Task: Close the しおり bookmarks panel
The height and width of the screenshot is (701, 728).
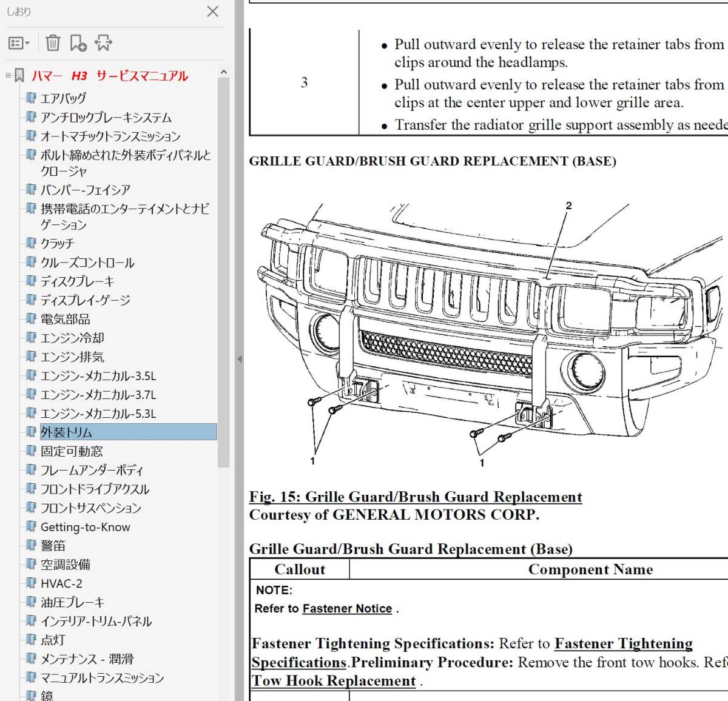Action: point(213,12)
